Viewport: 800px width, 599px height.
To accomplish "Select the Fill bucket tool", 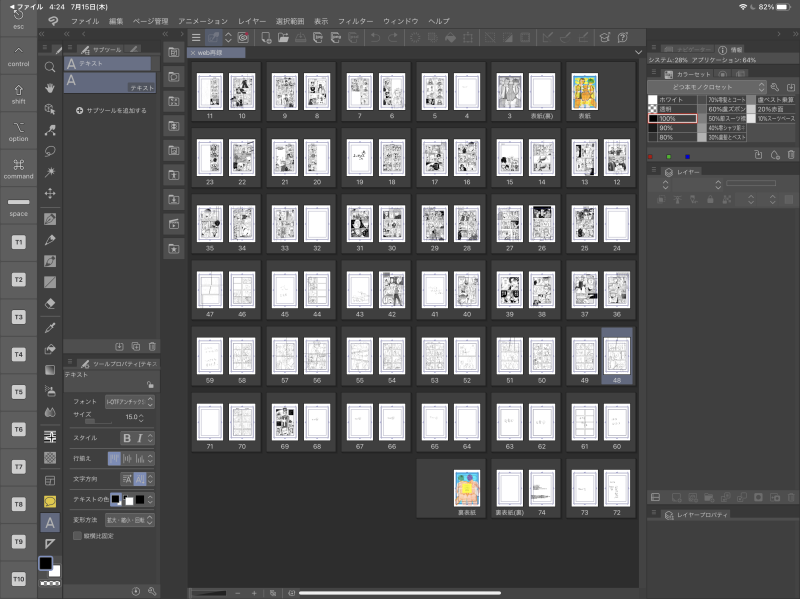I will [49, 350].
